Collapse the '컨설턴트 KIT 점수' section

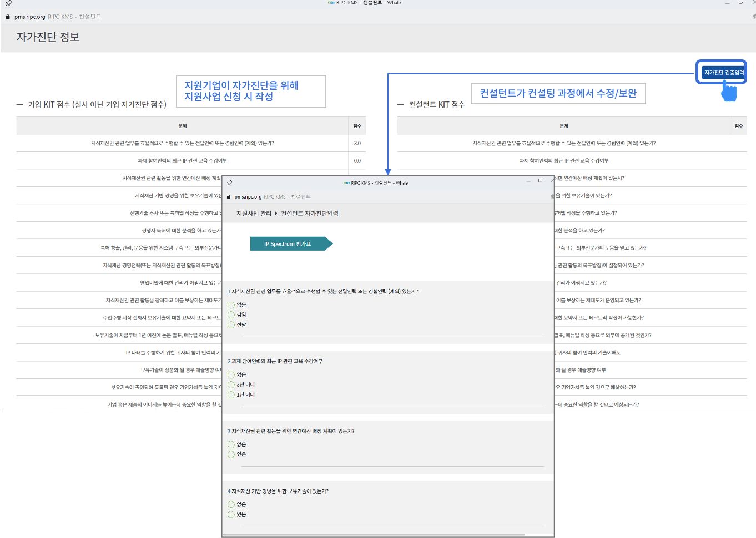[x=401, y=104]
